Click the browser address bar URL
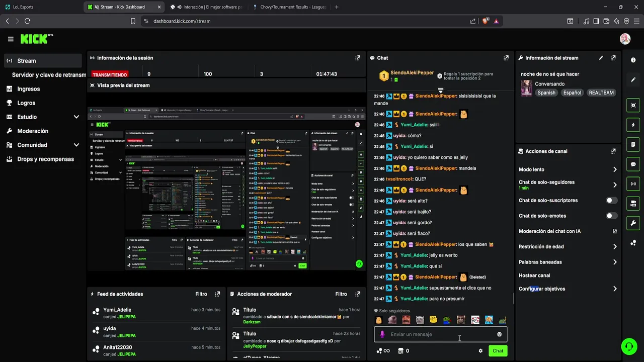644x362 pixels. coord(182,21)
